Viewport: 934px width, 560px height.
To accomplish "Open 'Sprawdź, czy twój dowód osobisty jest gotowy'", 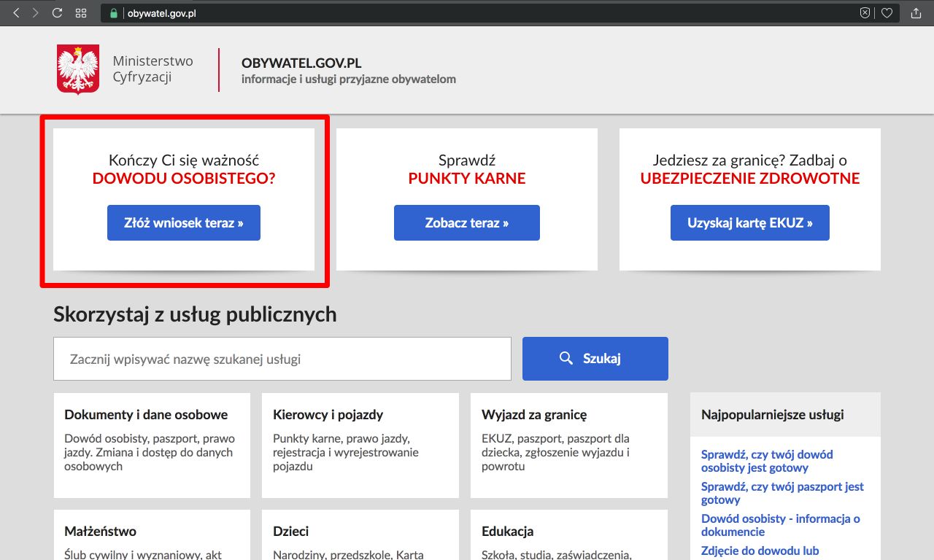I will tap(767, 461).
